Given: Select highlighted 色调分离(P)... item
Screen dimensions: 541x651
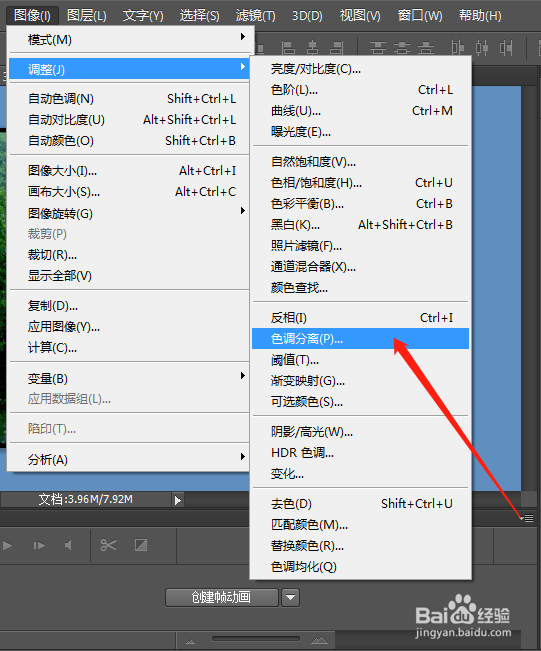Looking at the screenshot, I should point(360,339).
